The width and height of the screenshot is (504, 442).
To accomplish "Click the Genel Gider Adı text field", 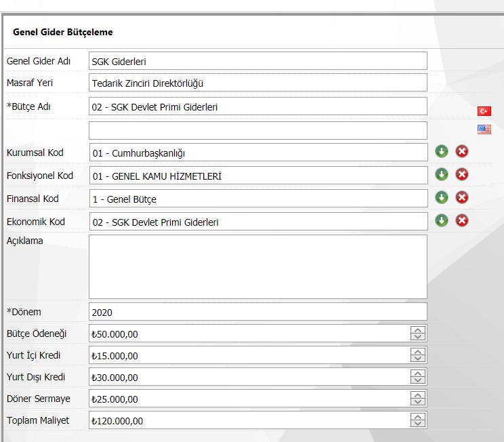I will click(257, 61).
